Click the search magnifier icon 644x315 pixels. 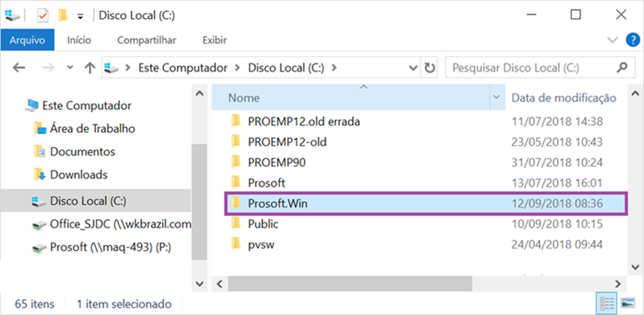(622, 67)
